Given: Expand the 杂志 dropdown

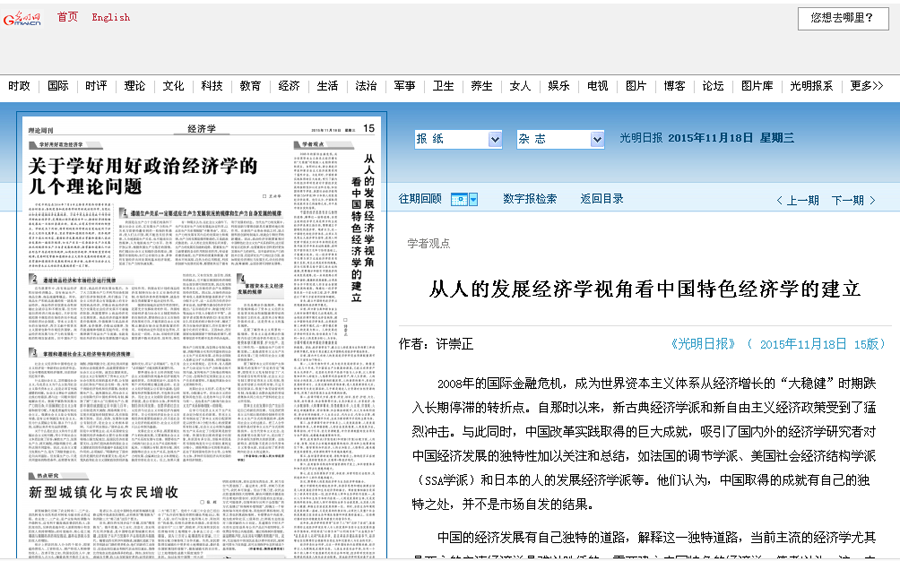Looking at the screenshot, I should click(560, 139).
